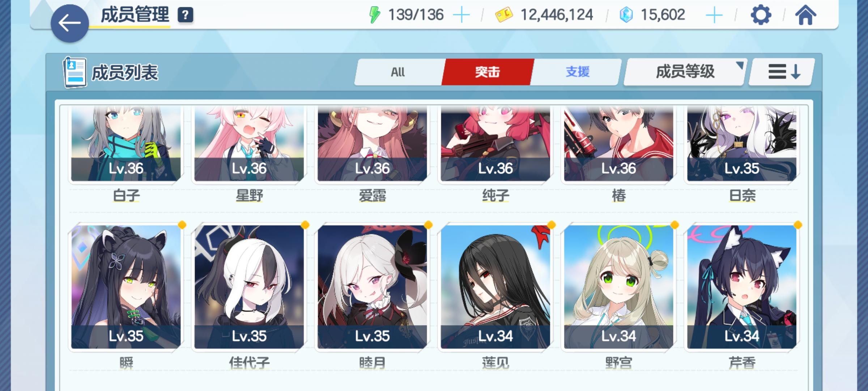Buy gems with plus next to 15,602
This screenshot has height=391, width=868.
714,15
